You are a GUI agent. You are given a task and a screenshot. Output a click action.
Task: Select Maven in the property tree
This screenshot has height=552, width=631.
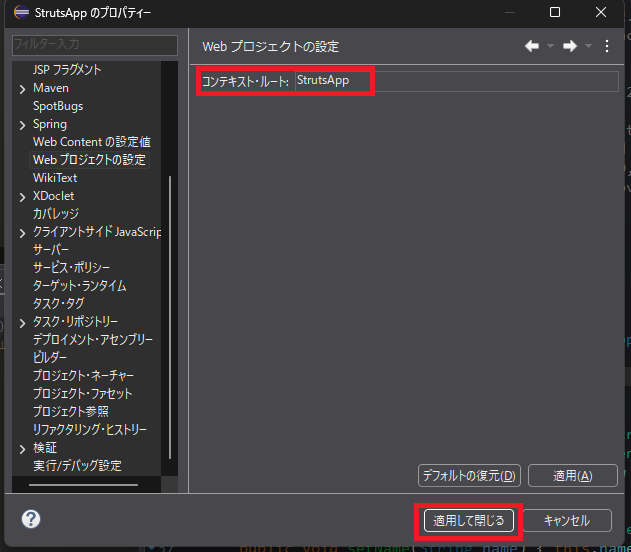pyautogui.click(x=51, y=88)
